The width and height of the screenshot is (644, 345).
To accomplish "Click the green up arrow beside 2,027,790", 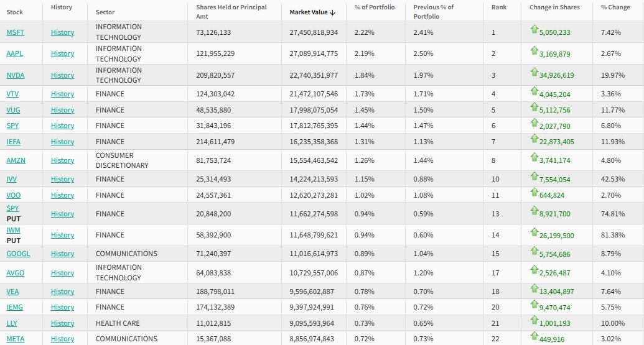I will click(534, 122).
